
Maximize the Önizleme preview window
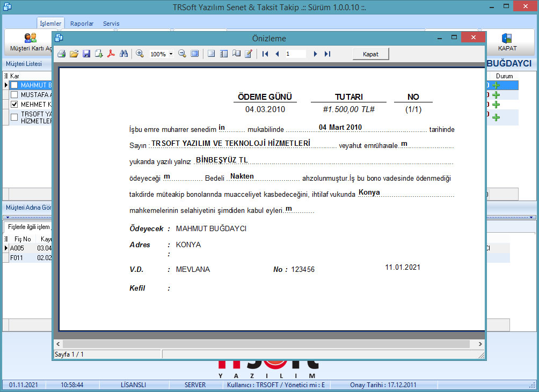454,37
